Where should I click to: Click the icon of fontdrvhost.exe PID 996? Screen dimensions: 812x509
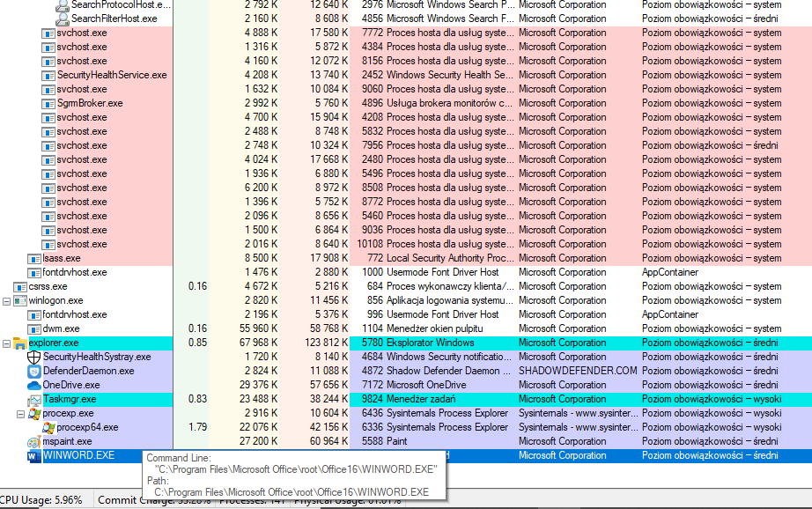click(34, 315)
